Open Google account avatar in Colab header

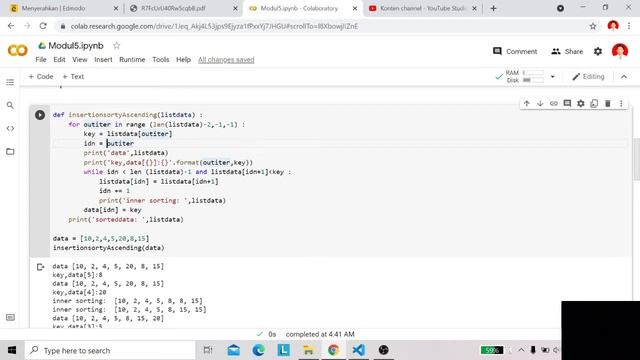click(x=620, y=51)
